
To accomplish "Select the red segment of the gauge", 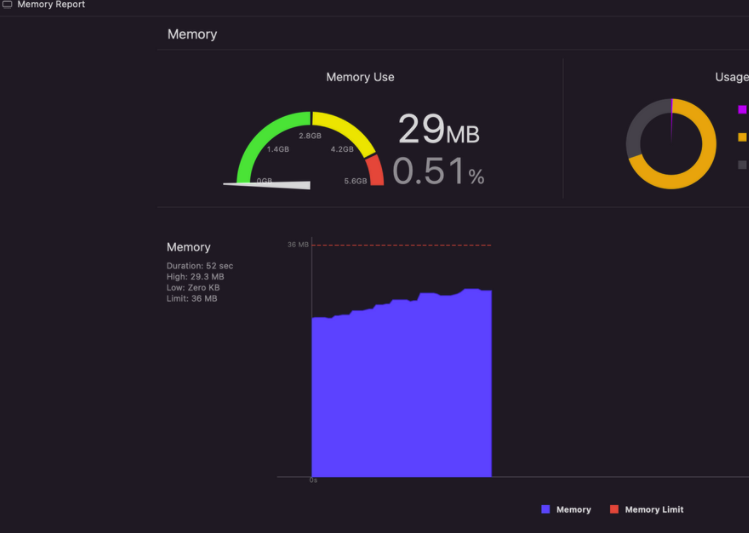I will pyautogui.click(x=376, y=172).
